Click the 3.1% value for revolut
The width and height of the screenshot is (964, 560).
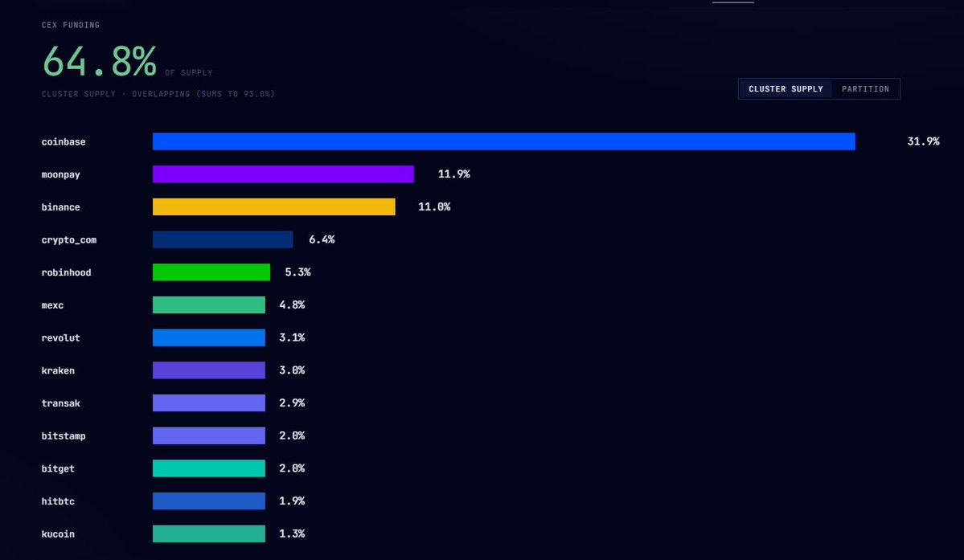click(292, 337)
